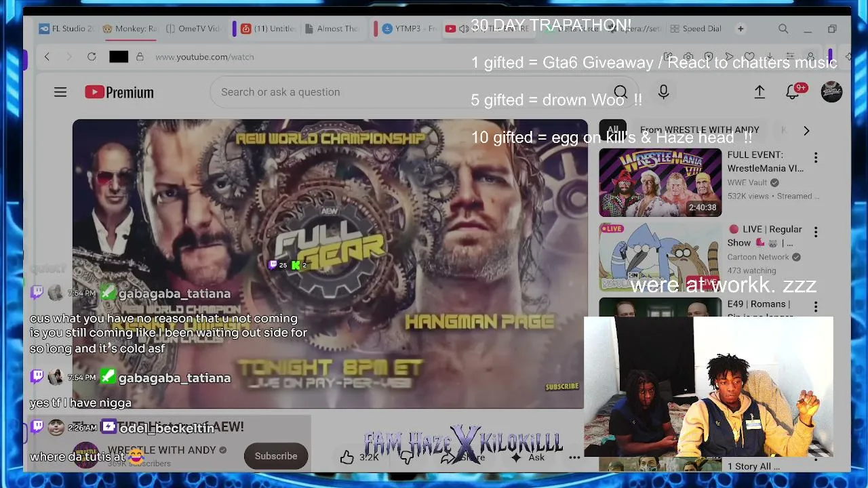Image resolution: width=868 pixels, height=488 pixels.
Task: Open more actions below the video
Action: (574, 457)
